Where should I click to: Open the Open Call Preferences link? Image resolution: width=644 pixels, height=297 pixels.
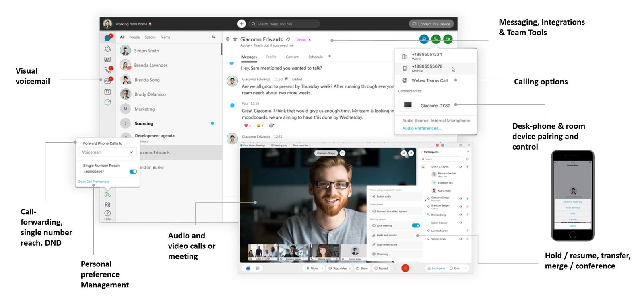pos(94,182)
